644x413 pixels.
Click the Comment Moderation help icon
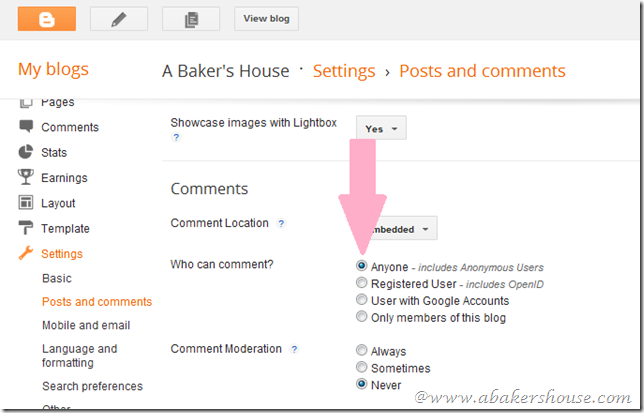[294, 349]
